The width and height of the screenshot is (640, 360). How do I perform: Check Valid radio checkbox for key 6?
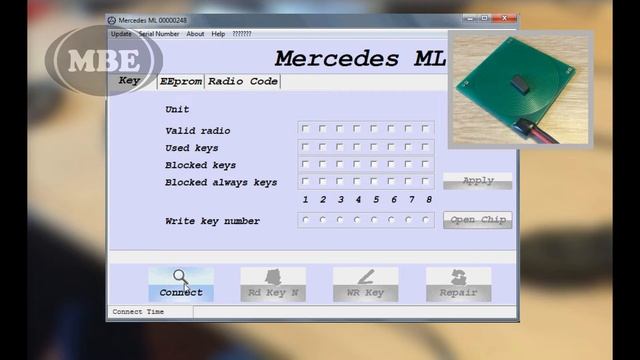click(391, 129)
